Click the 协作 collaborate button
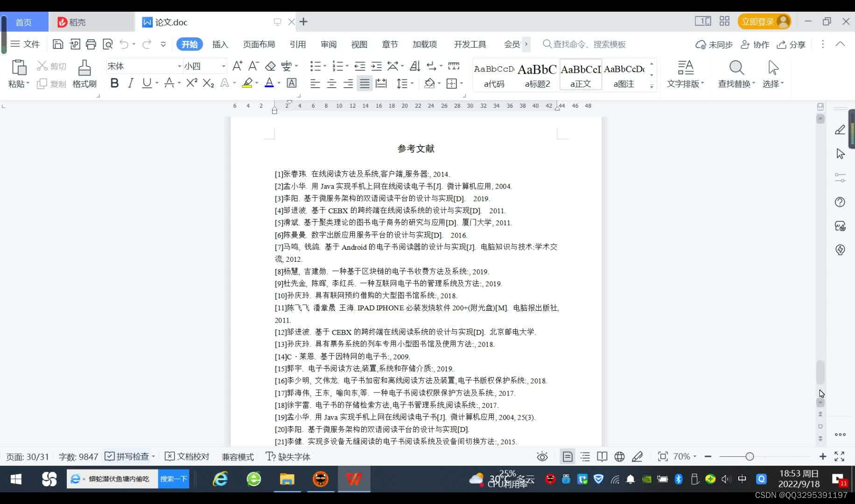Screen dimensions: 855x504 755,44
